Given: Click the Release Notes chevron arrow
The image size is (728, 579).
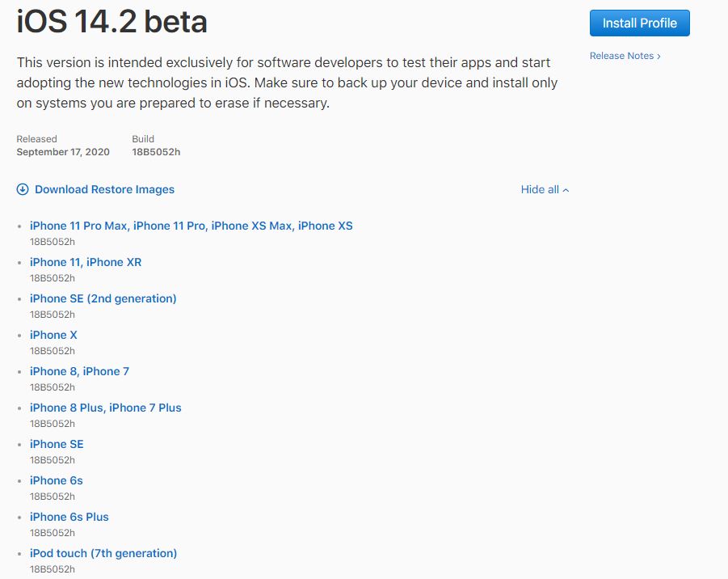Looking at the screenshot, I should pos(659,57).
